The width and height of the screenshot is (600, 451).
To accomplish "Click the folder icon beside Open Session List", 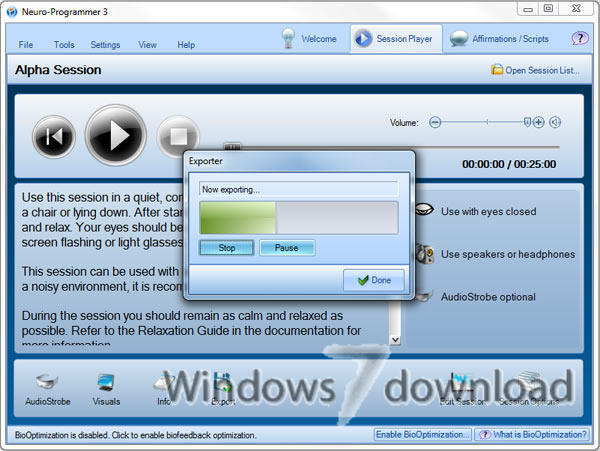I will 497,70.
